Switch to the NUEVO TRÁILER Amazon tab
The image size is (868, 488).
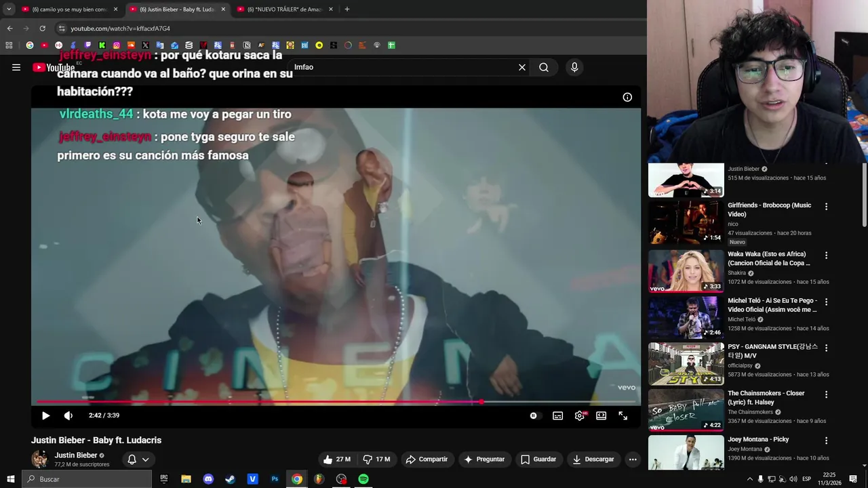[x=285, y=9]
